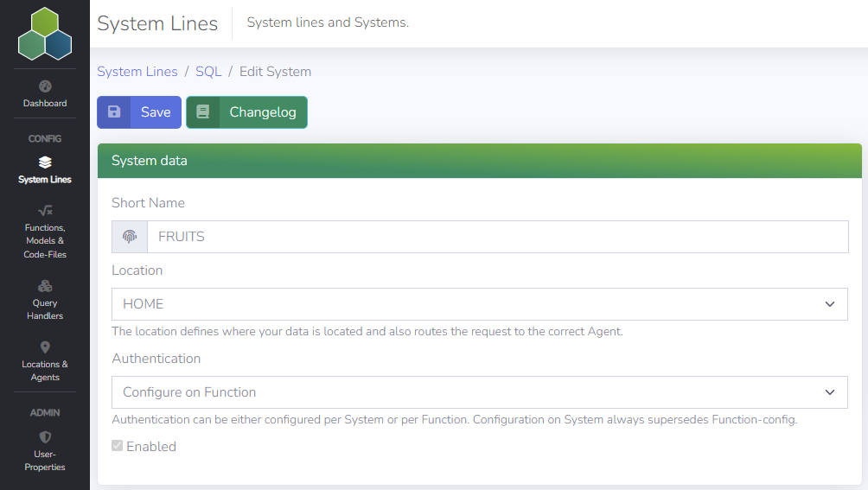868x490 pixels.
Task: Click 'System lines and Systems.' subtitle
Action: pyautogui.click(x=328, y=22)
